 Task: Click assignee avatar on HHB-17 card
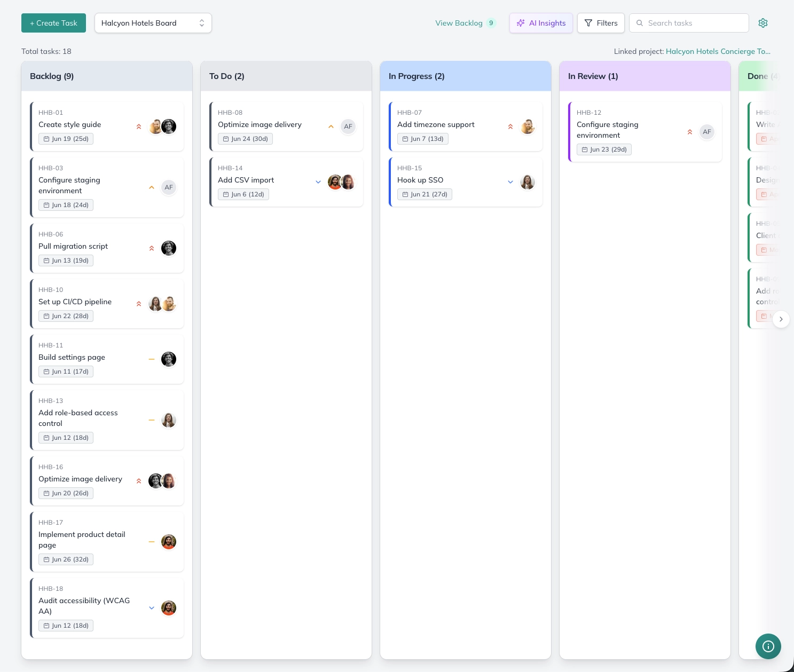pos(169,542)
